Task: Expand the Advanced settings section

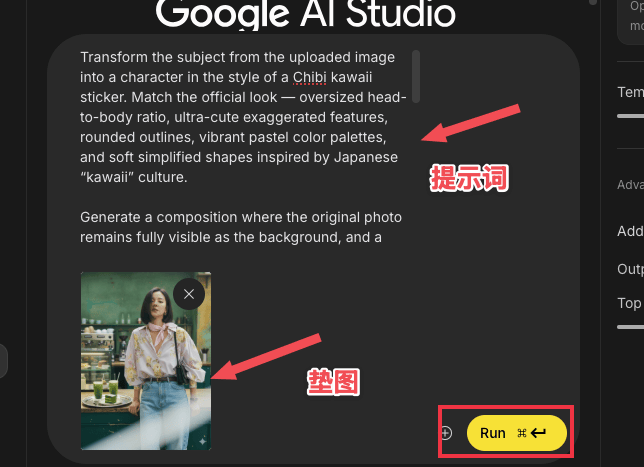Action: point(630,185)
